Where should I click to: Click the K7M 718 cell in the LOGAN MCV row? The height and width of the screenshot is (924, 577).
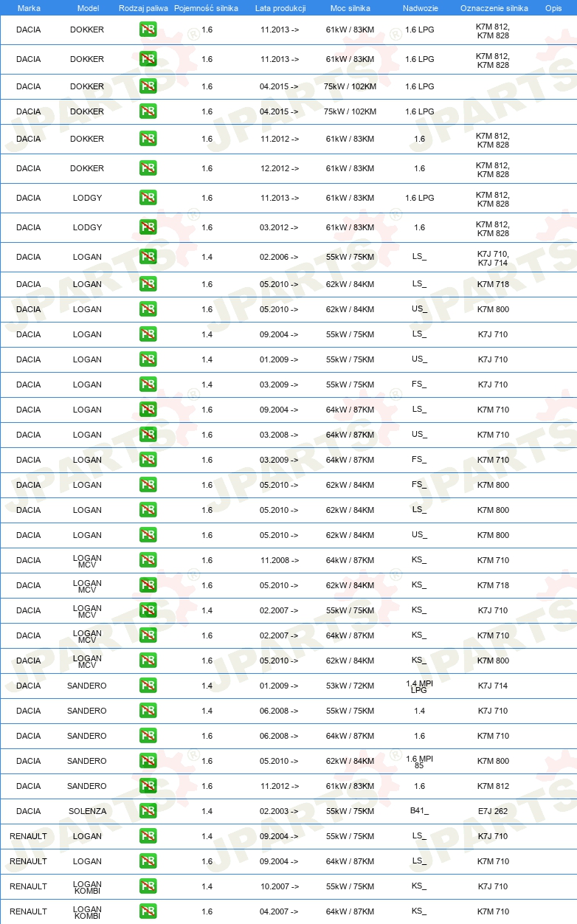[493, 585]
